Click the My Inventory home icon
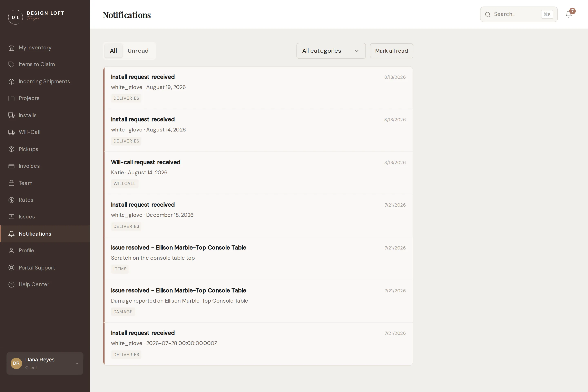 (11, 48)
